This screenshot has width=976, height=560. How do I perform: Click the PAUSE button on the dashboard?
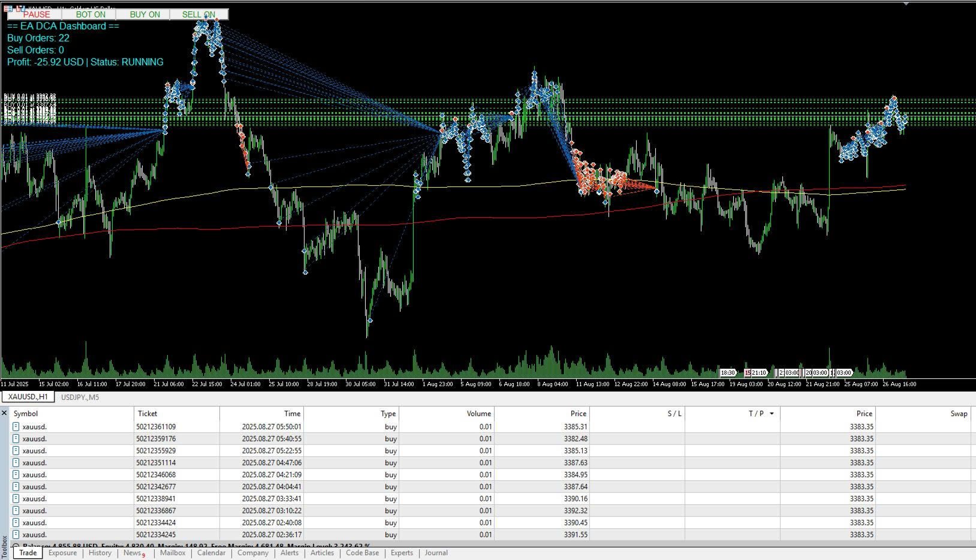click(x=35, y=14)
